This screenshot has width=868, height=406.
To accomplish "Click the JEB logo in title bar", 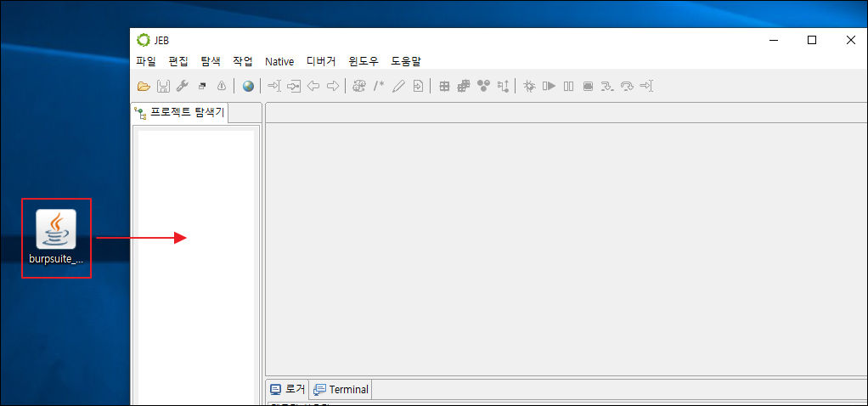I will coord(144,40).
